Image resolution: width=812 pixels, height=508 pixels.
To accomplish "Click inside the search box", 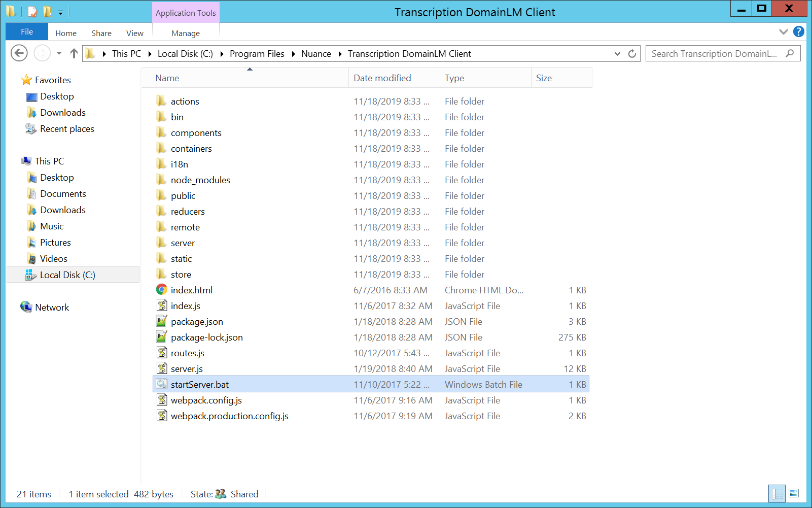I will pos(715,53).
